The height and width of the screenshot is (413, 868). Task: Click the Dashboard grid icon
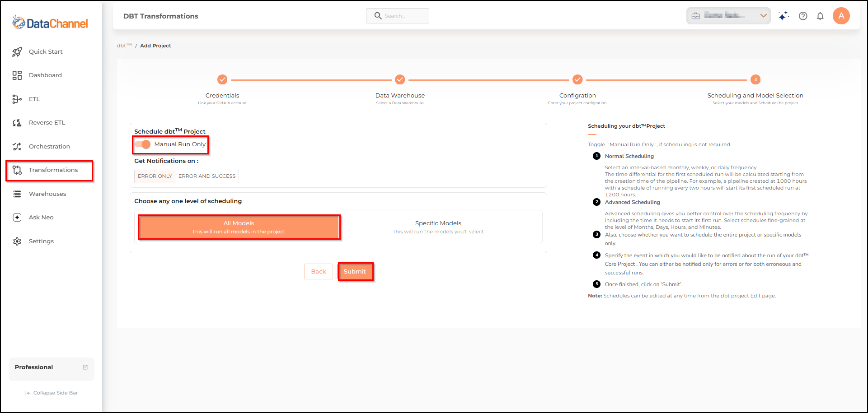(x=17, y=75)
